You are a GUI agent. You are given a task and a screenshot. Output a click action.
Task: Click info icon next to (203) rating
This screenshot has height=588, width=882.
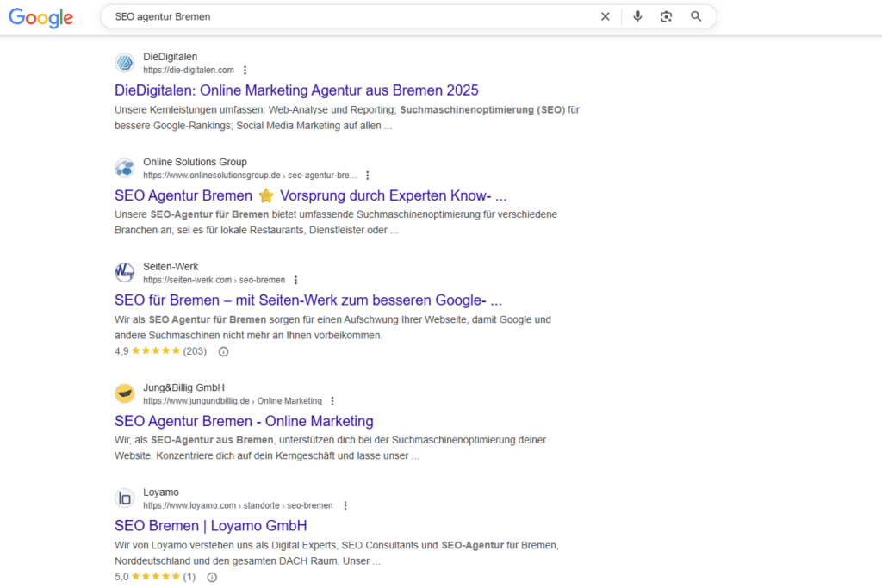(223, 352)
